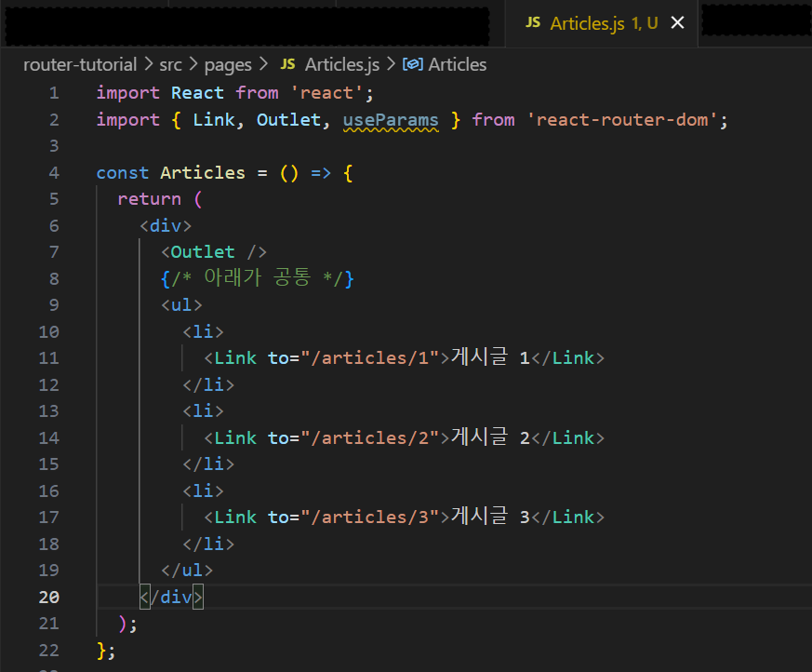Image resolution: width=812 pixels, height=672 pixels.
Task: Click the JS icon in the breadcrumb
Action: (288, 64)
